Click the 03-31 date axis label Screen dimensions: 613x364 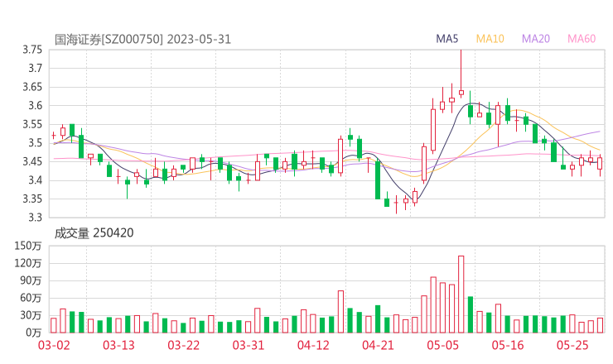click(x=249, y=345)
